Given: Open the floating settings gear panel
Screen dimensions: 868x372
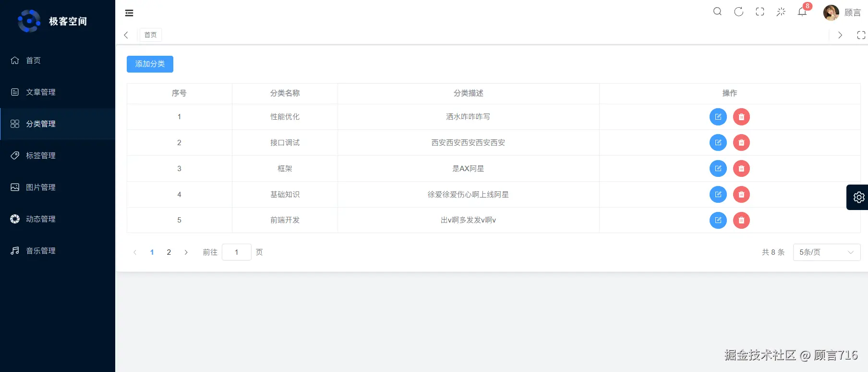Looking at the screenshot, I should click(x=858, y=197).
